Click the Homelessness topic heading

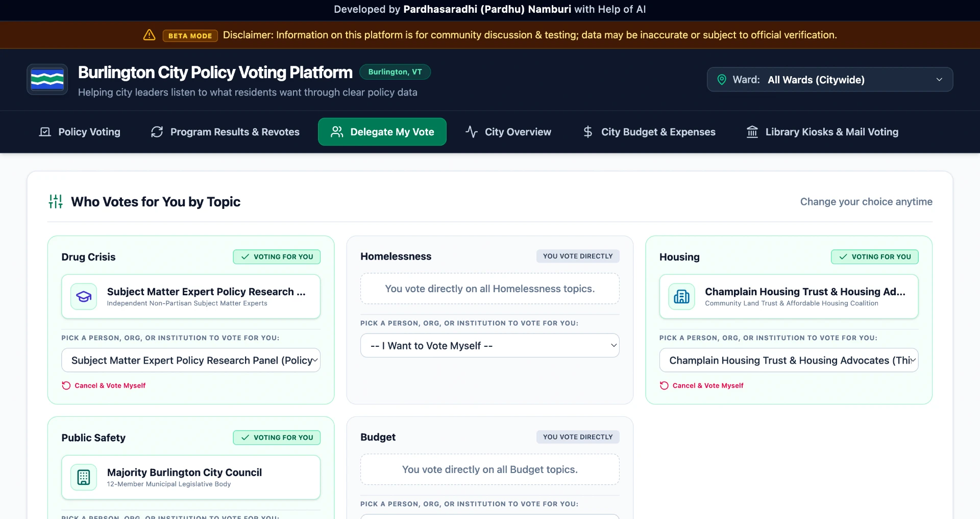396,256
